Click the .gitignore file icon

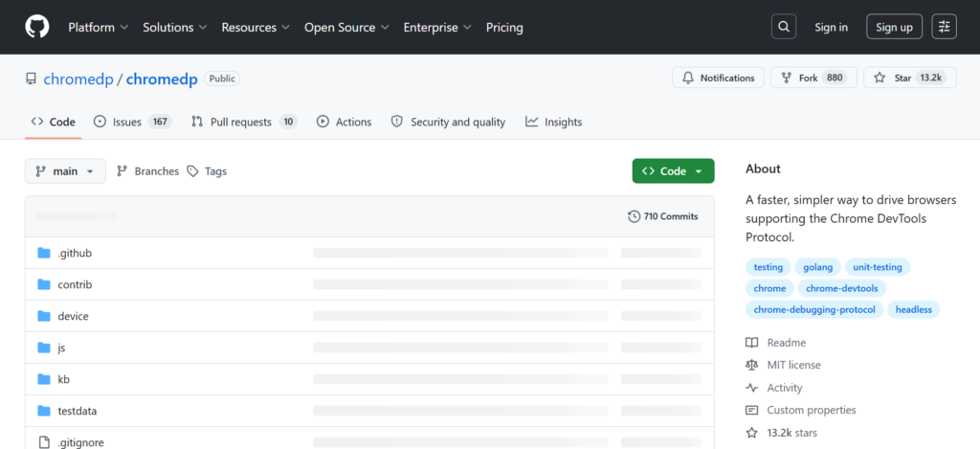click(x=44, y=442)
